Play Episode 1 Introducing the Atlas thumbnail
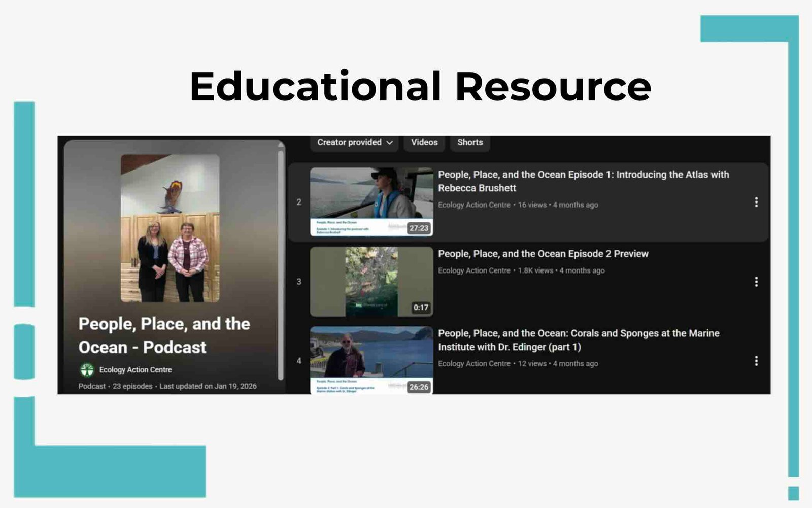This screenshot has width=812, height=508. click(x=371, y=202)
